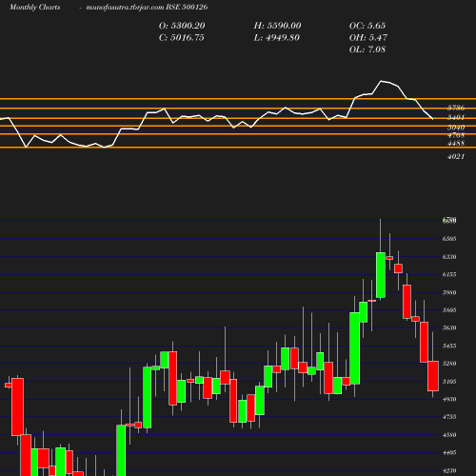Click the '5401' level label on line chart

pyautogui.click(x=456, y=118)
